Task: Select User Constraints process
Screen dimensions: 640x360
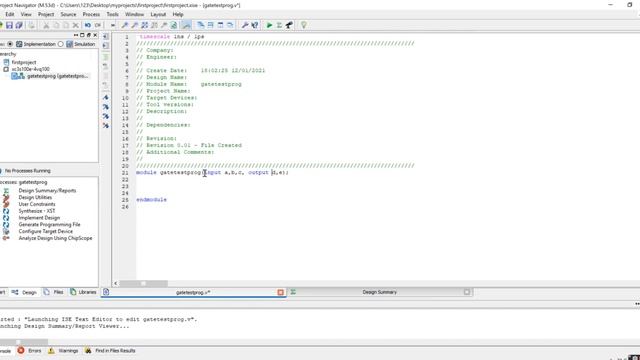Action: pyautogui.click(x=37, y=204)
